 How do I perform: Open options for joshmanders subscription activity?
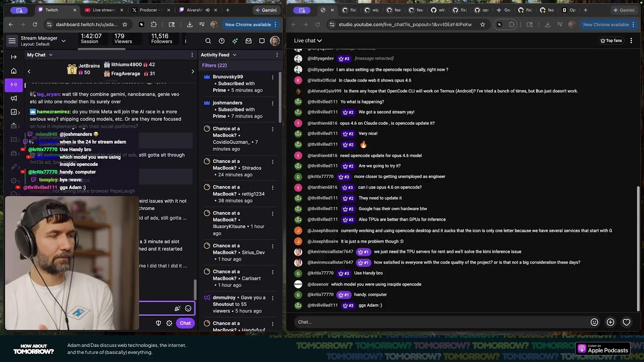coord(273,103)
